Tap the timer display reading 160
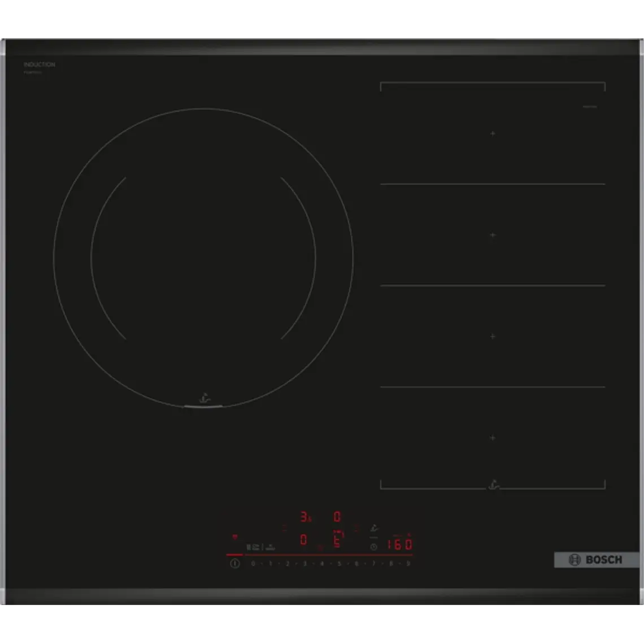This screenshot has height=644, width=644. pos(399,545)
